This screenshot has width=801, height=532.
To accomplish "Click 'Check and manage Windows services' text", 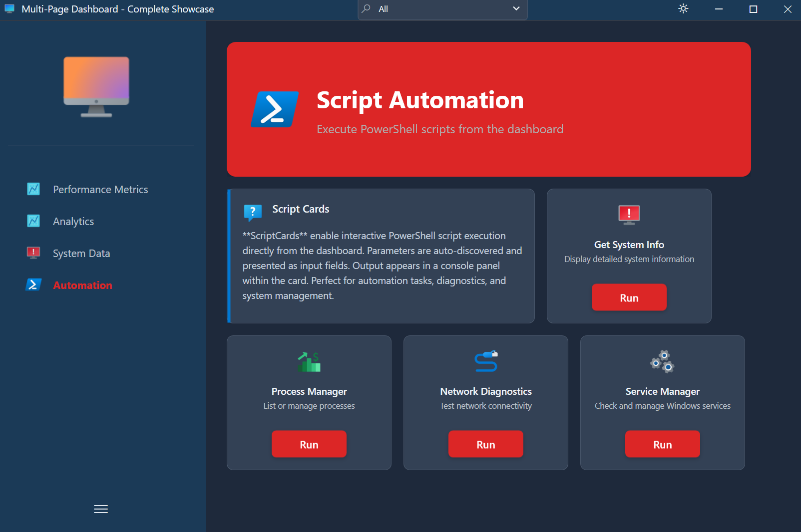I will coord(663,406).
